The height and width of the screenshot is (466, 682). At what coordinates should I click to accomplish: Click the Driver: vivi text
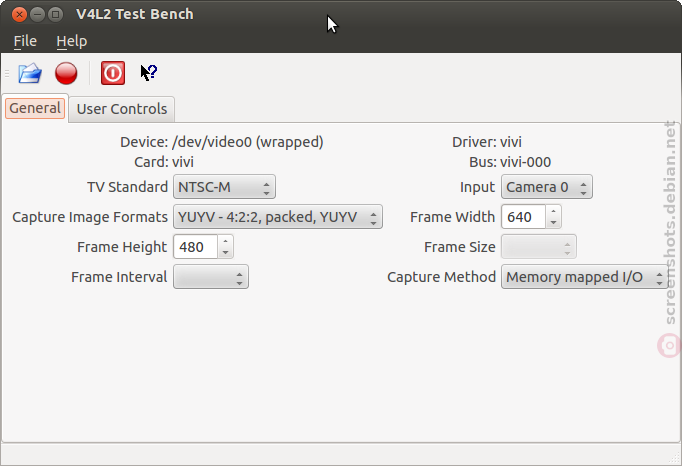click(487, 142)
